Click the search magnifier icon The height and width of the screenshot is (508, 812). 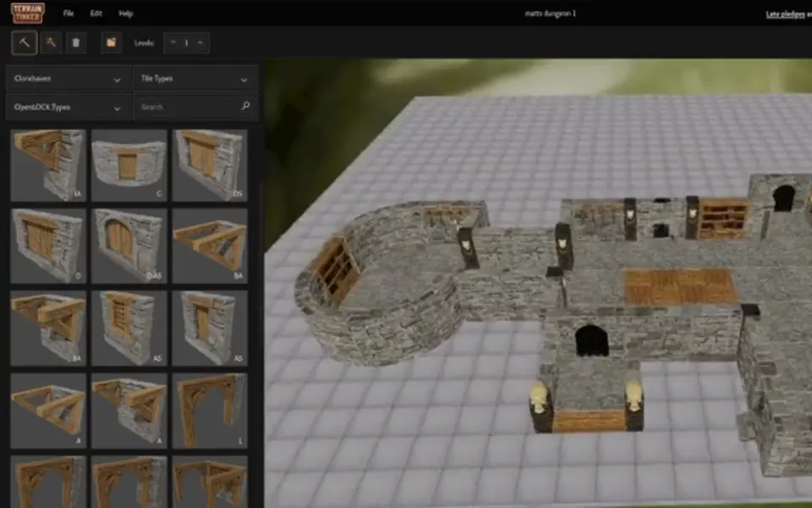pos(245,107)
